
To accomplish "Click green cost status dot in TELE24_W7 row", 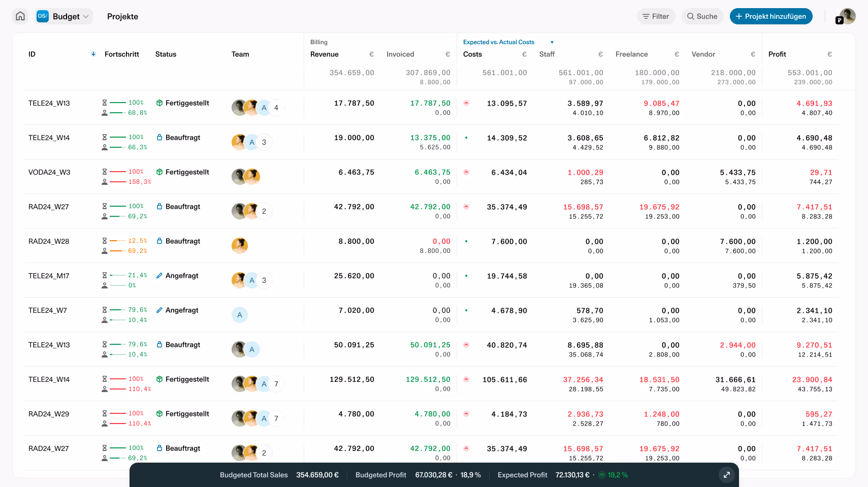I will click(466, 310).
